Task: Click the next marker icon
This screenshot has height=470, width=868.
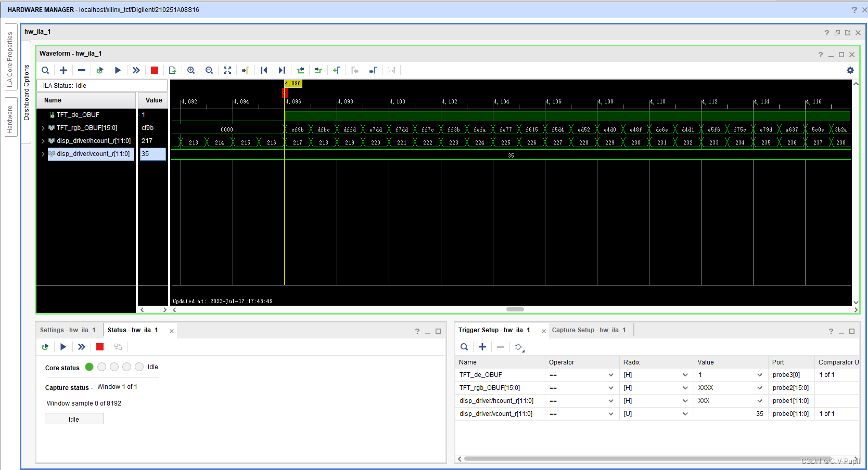Action: (373, 70)
